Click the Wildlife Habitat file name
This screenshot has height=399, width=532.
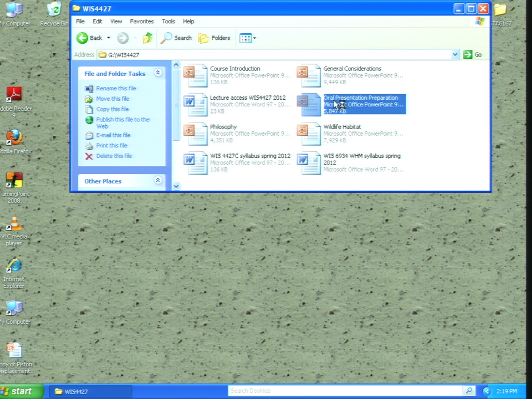[x=342, y=127]
